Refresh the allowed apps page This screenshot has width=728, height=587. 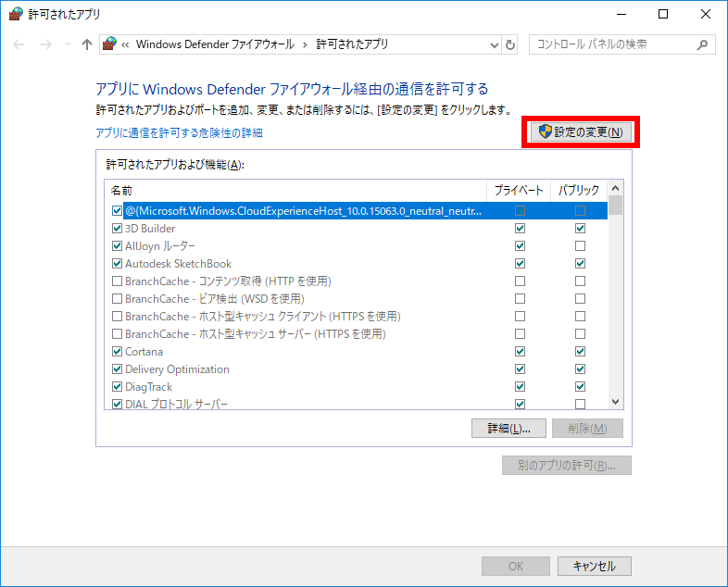509,45
